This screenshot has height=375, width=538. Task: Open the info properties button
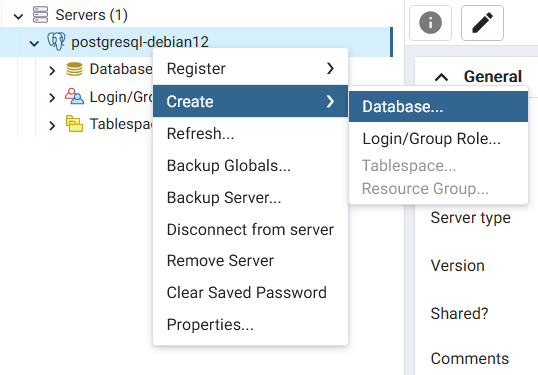(x=430, y=23)
